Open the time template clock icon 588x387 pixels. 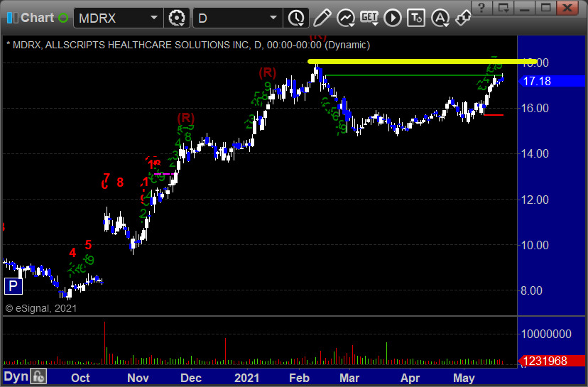pos(296,18)
